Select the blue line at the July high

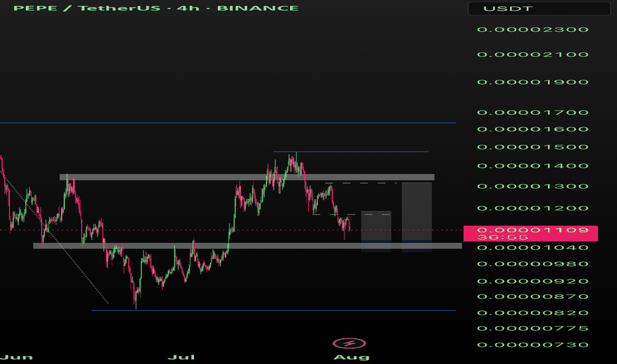[351, 152]
